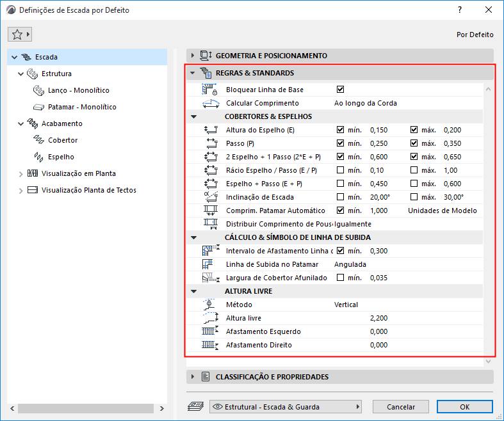Open the Favorites star button
Image resolution: width=504 pixels, height=421 pixels.
coord(20,35)
